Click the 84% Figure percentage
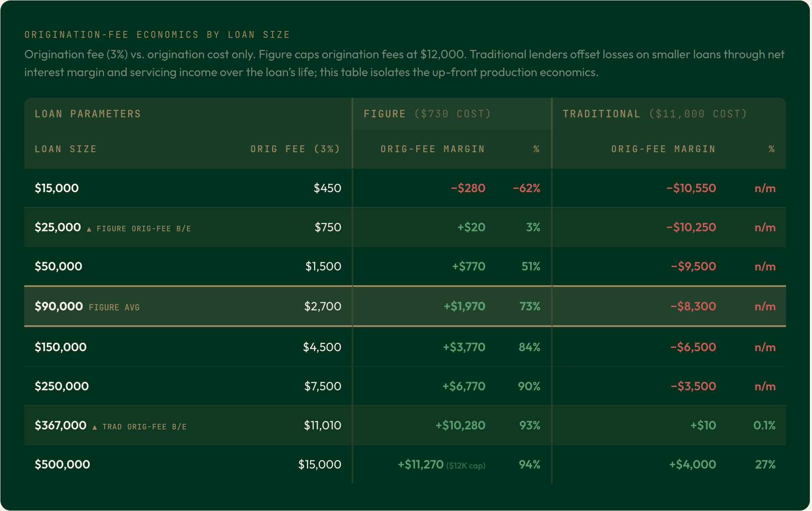The image size is (812, 511). (x=529, y=347)
